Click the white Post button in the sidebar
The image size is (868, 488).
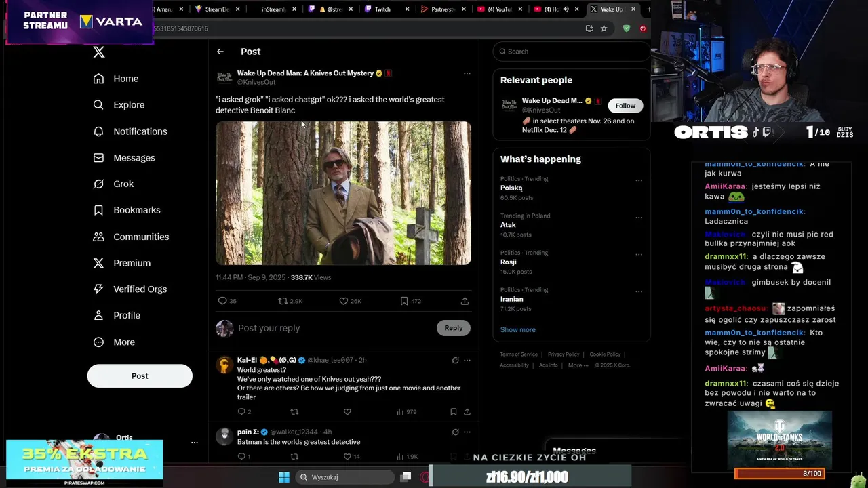point(140,376)
